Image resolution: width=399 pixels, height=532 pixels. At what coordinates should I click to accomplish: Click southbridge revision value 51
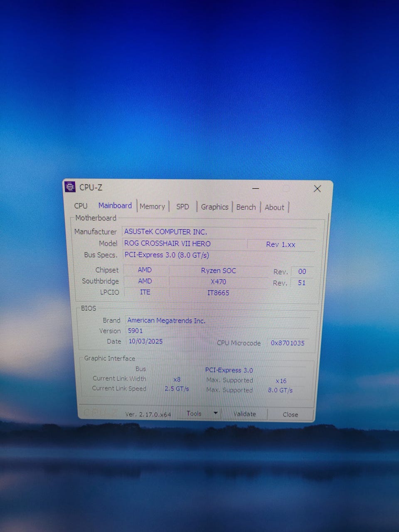click(x=302, y=283)
